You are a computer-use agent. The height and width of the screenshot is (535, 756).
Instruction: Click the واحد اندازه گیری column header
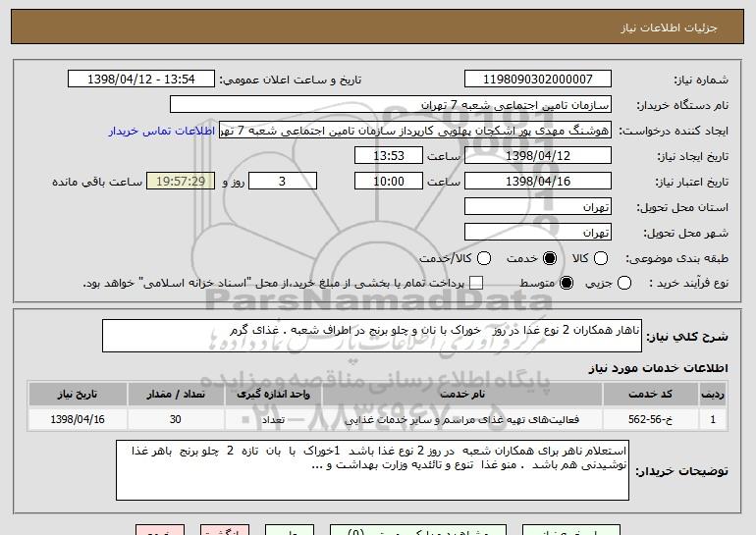(x=273, y=395)
